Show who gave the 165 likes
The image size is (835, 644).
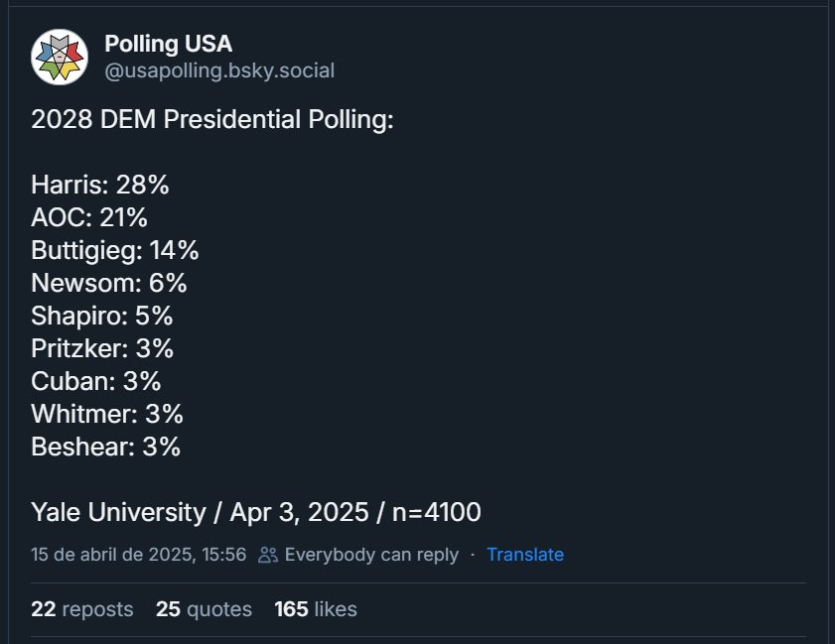click(316, 609)
